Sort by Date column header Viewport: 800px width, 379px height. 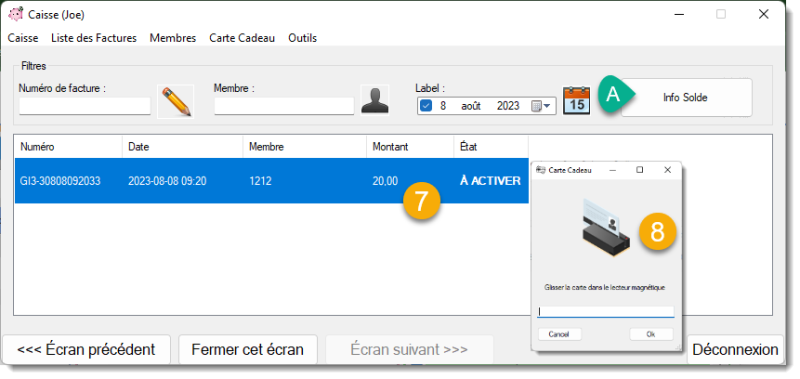point(183,147)
